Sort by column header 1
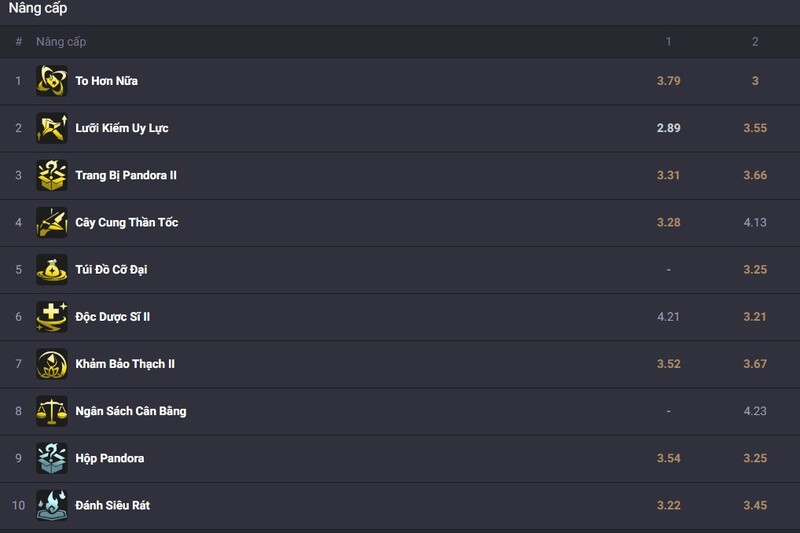Screen dimensions: 800x533 (669, 42)
